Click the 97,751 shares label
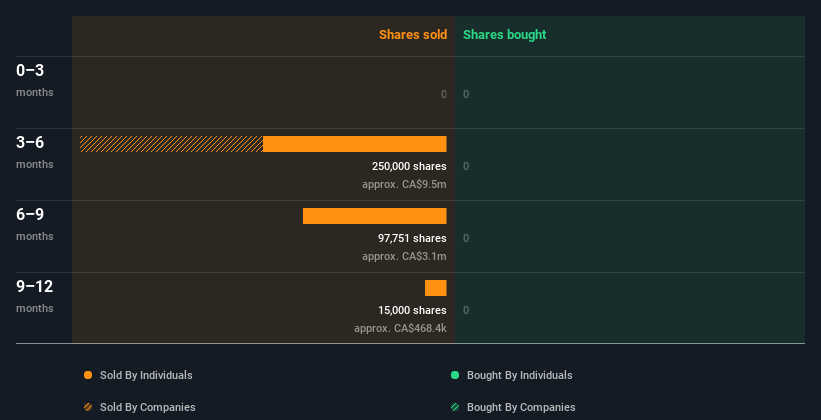The width and height of the screenshot is (821, 420). coord(412,238)
